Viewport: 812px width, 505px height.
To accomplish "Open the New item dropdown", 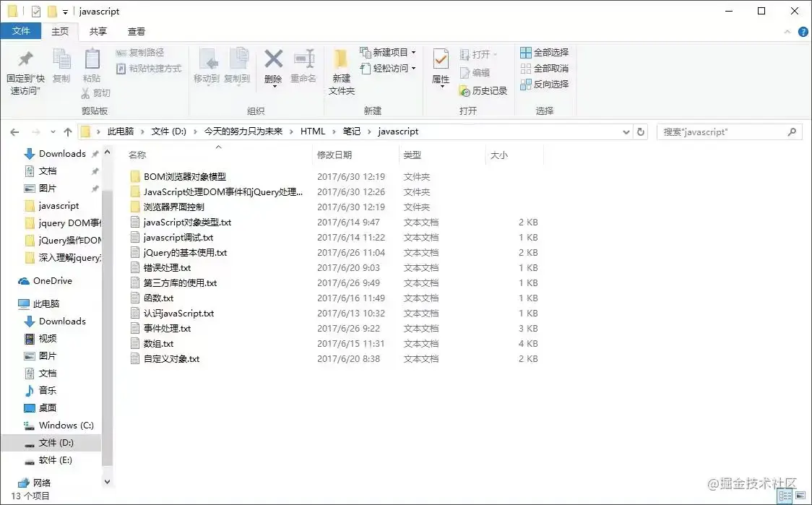I will coord(388,52).
